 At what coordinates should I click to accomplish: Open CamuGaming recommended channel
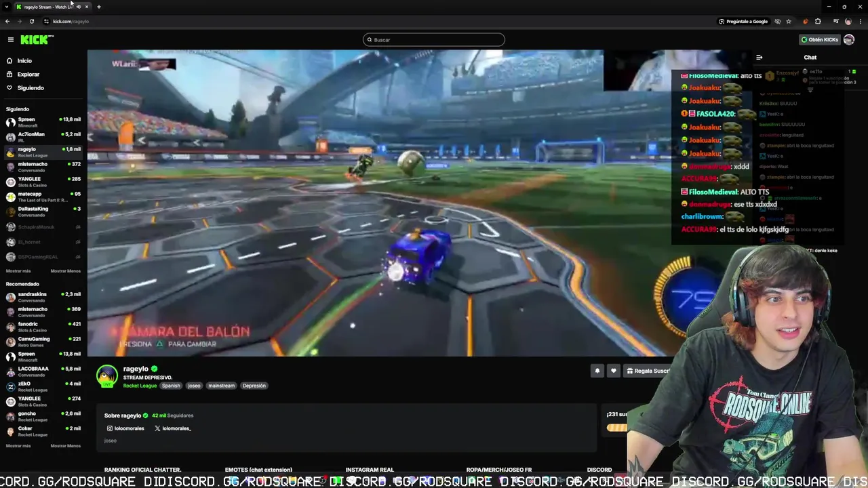click(x=43, y=342)
